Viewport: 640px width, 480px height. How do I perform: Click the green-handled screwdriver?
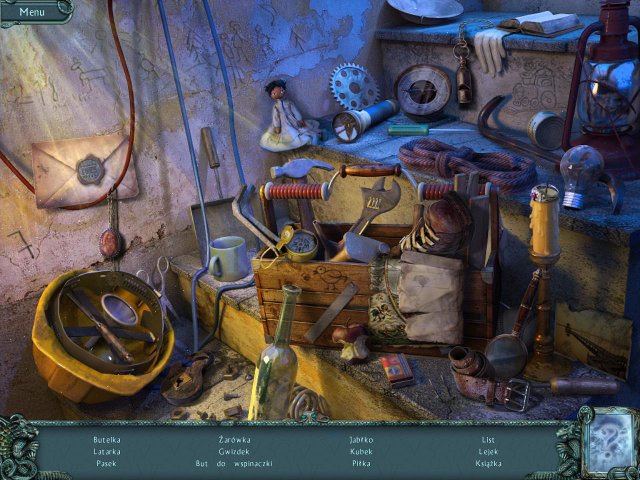coord(432,131)
